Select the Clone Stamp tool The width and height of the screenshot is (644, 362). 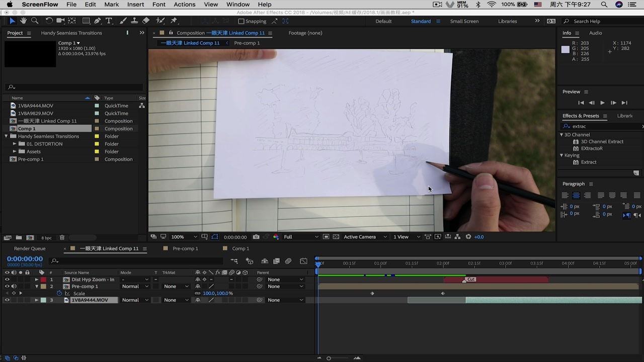[134, 21]
